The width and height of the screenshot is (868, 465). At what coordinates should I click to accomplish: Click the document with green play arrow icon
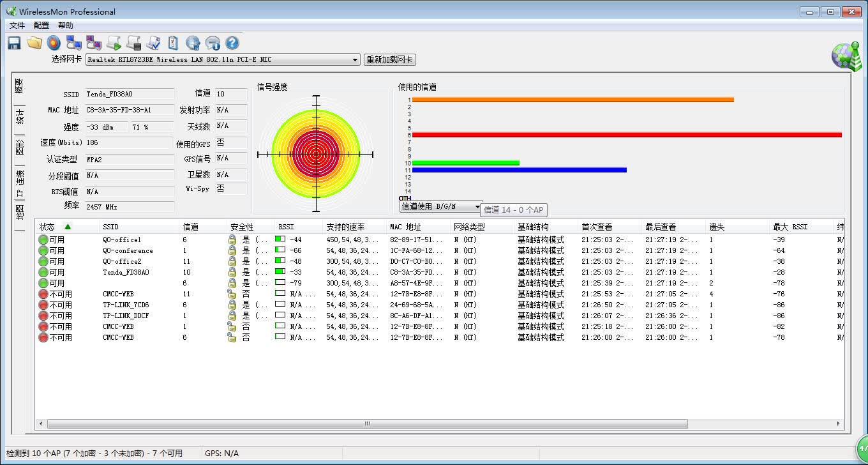pyautogui.click(x=114, y=43)
